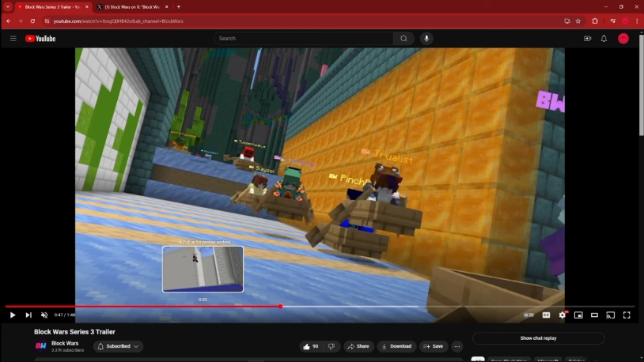The height and width of the screenshot is (362, 644).
Task: Dislike the video thumbs down
Action: click(x=331, y=346)
